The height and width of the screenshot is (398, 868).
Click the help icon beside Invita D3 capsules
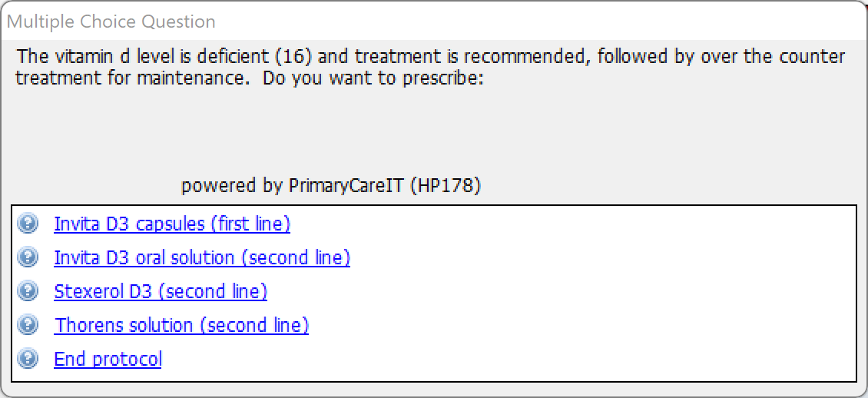pos(28,224)
